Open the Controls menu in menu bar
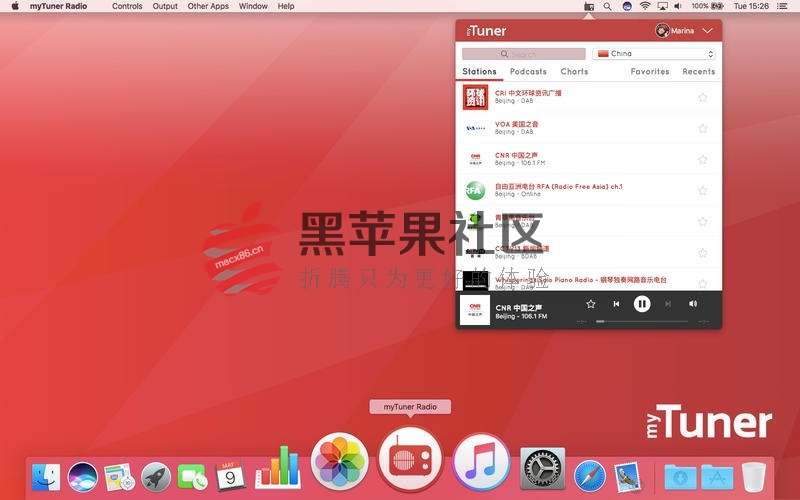The width and height of the screenshot is (800, 500). pos(127,6)
